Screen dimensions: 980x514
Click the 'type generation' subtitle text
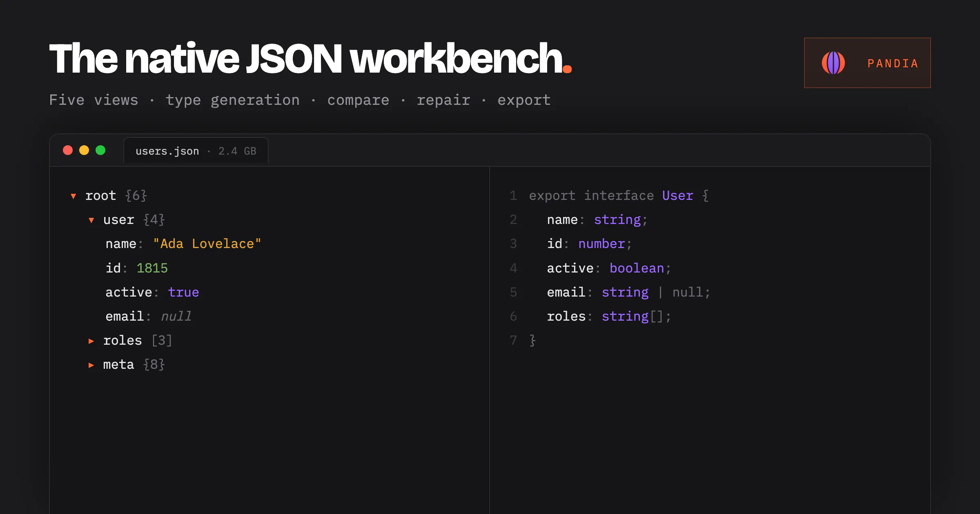[233, 100]
